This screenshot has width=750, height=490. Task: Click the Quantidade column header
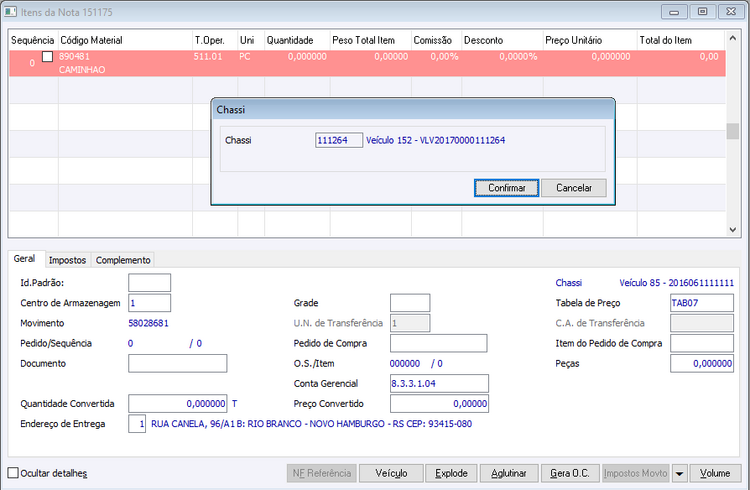point(297,40)
